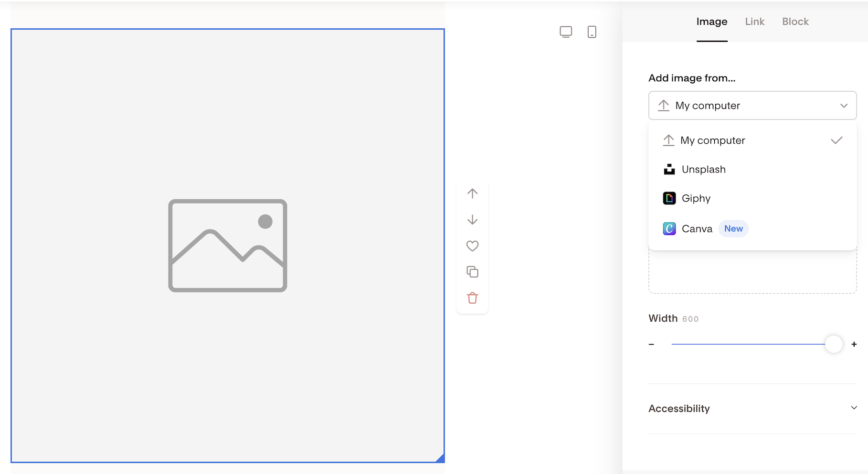868x474 pixels.
Task: Delete block with red trash icon
Action: [x=472, y=298]
